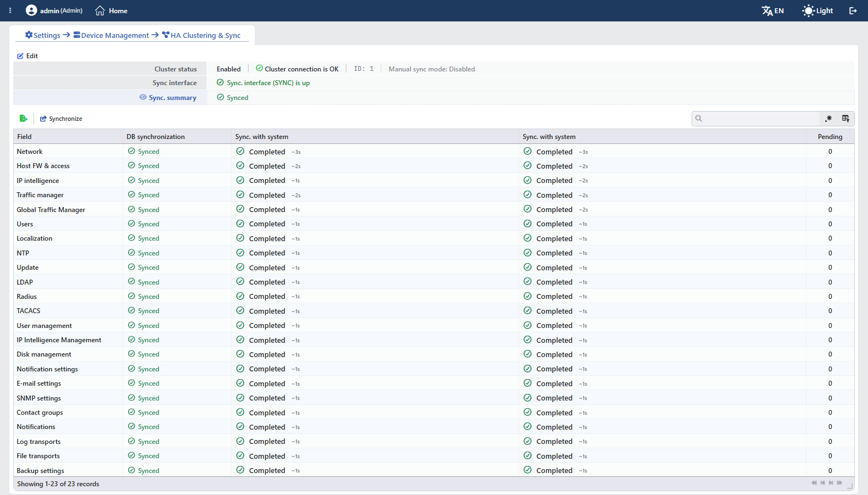Select the IP intelligence row
Screen dimensions: 868x495
(434, 180)
